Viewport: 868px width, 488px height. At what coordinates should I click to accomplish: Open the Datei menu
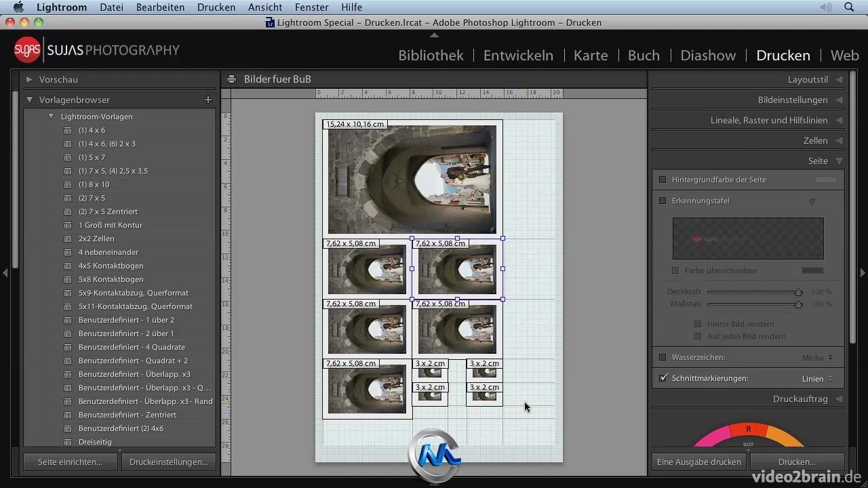[x=111, y=7]
